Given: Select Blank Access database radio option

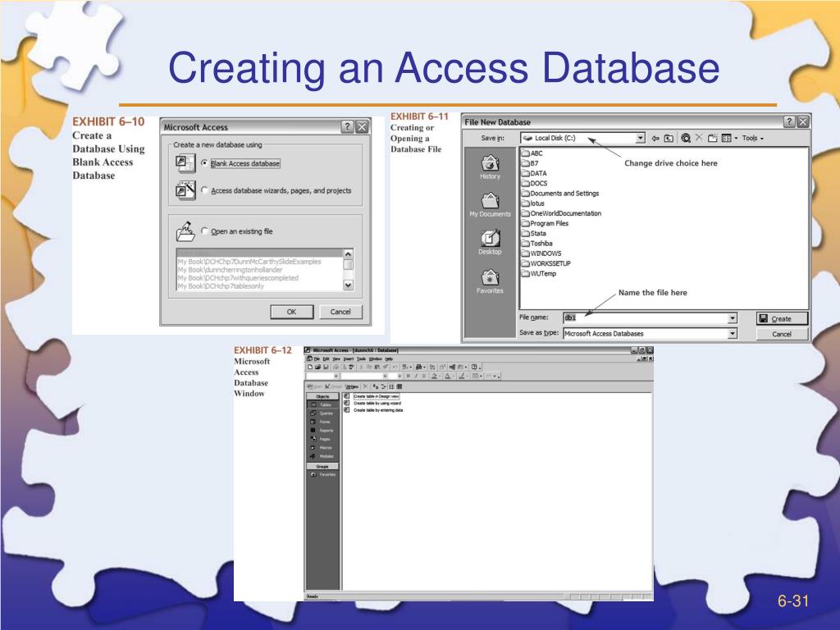Looking at the screenshot, I should click(204, 163).
